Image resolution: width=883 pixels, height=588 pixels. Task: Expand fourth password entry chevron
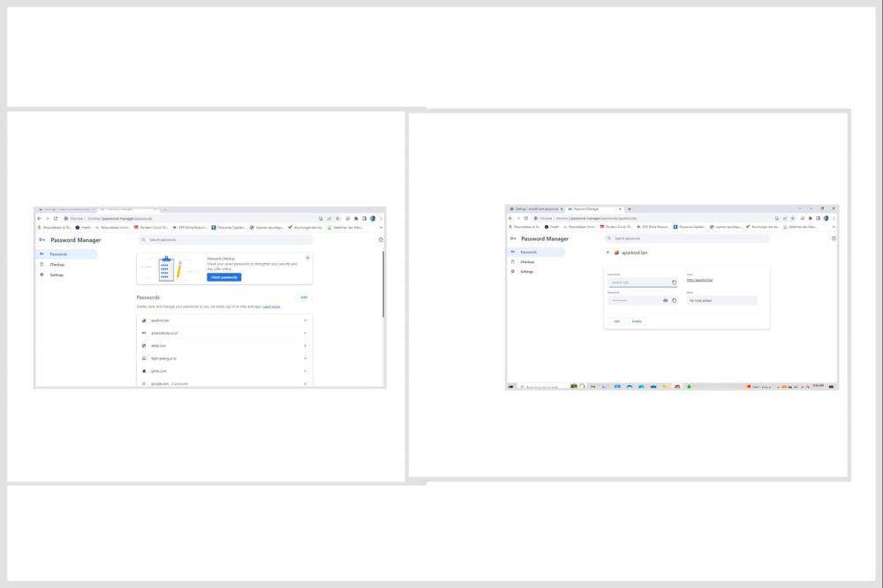pos(306,358)
